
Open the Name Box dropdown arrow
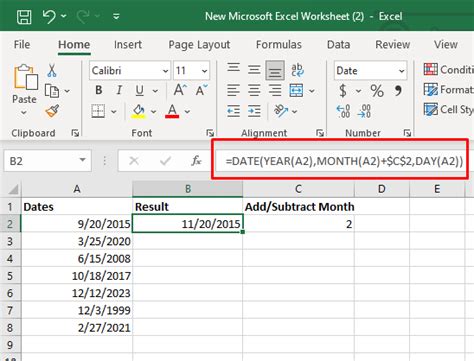[x=82, y=161]
